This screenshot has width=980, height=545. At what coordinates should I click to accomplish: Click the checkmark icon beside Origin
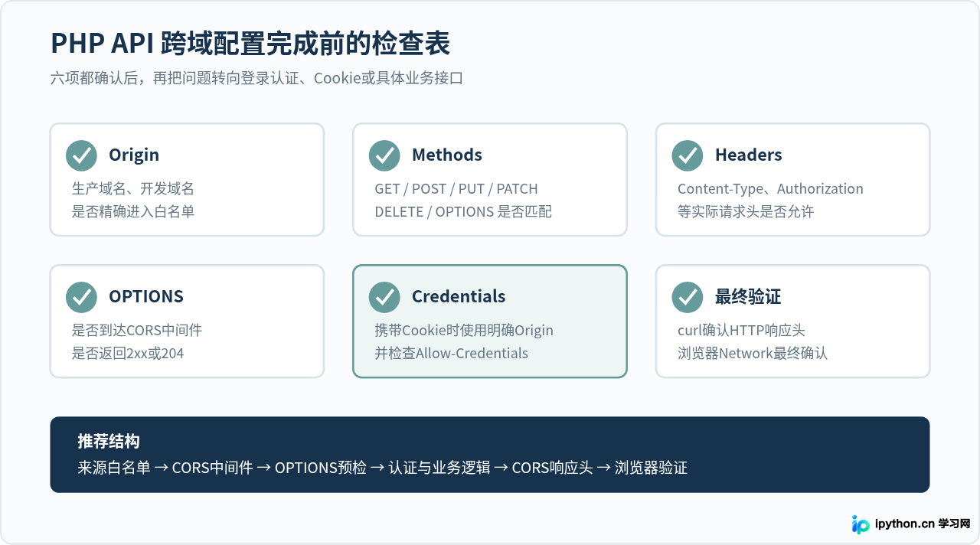(x=81, y=155)
